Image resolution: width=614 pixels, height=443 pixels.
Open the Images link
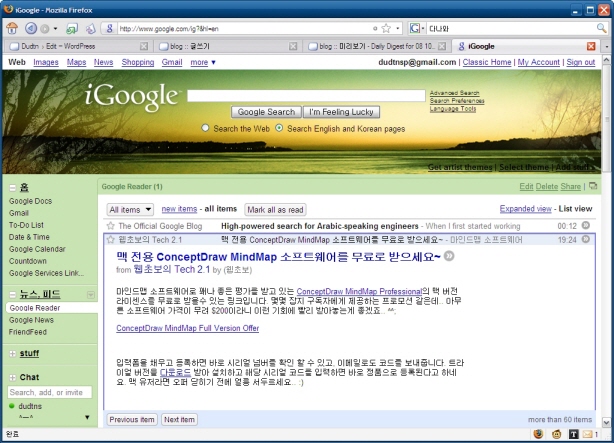(46, 62)
